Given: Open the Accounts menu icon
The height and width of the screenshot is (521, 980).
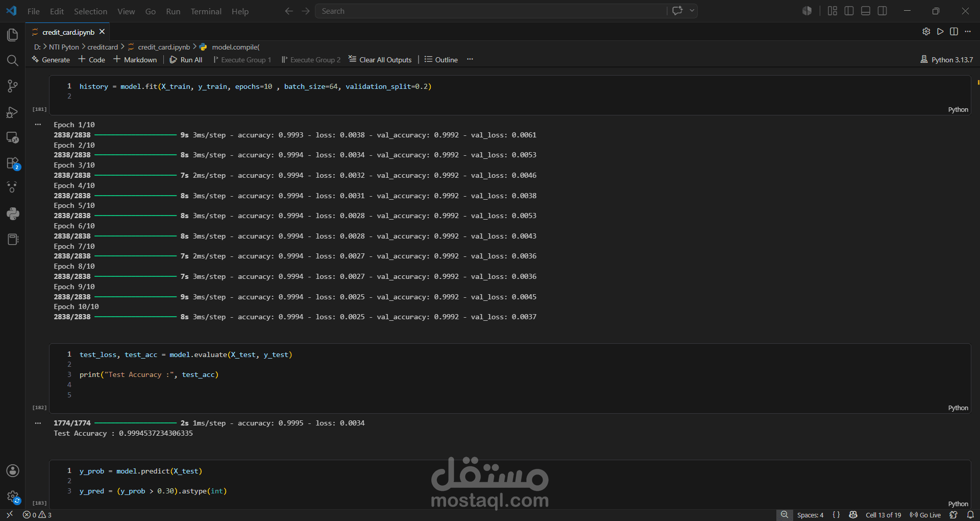Looking at the screenshot, I should point(13,470).
